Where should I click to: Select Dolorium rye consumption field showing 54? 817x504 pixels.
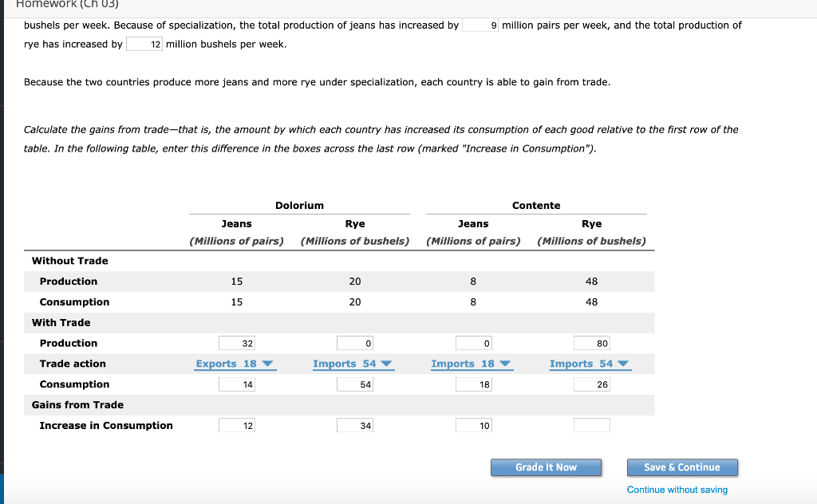point(353,384)
